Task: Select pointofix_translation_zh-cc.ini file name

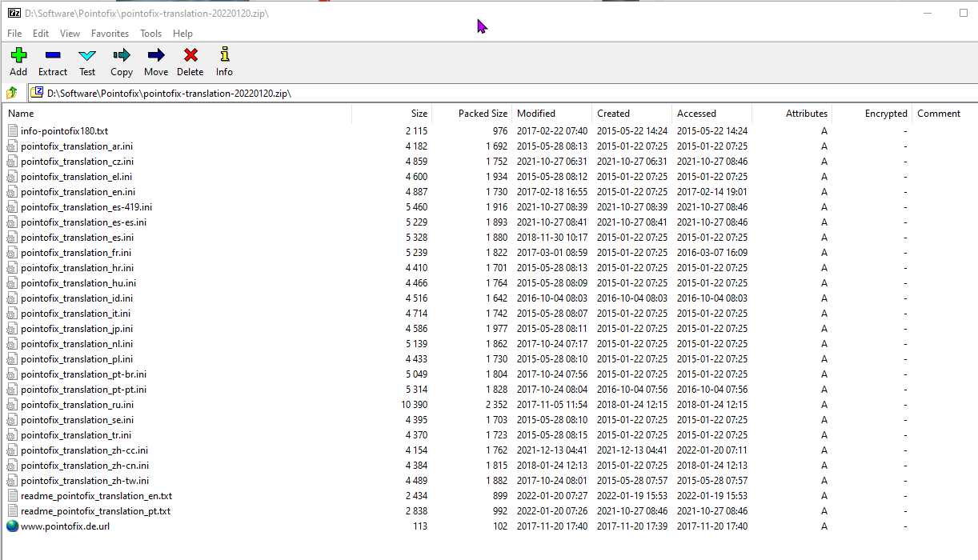Action: pos(84,450)
